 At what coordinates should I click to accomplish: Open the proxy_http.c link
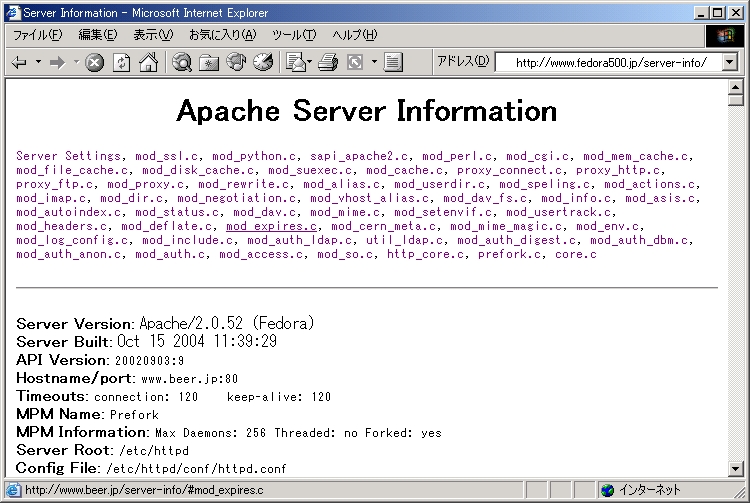click(618, 170)
